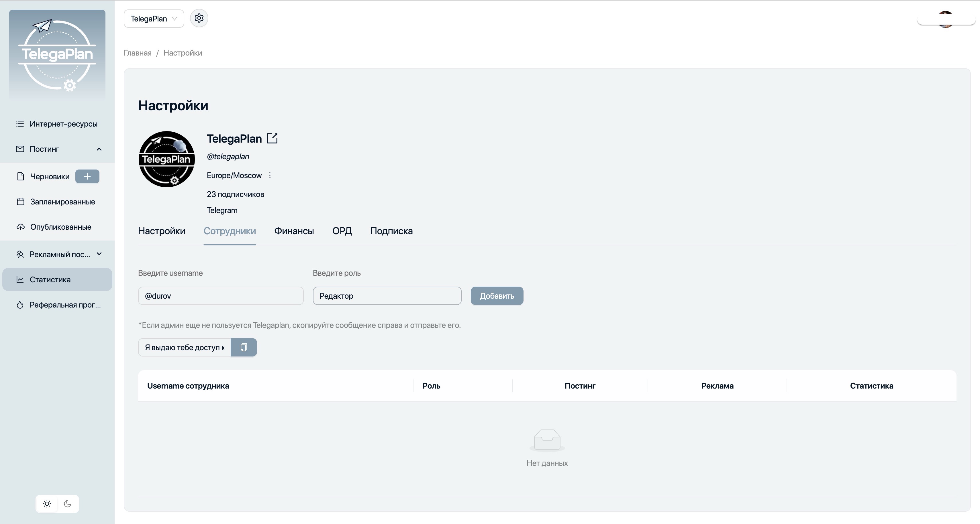
Task: Open the Финансы tab
Action: pyautogui.click(x=294, y=231)
